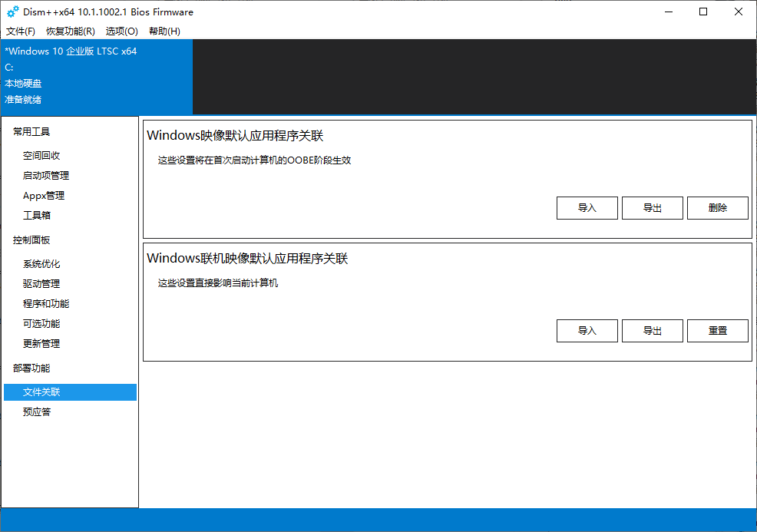Open the 帮助(H) menu
This screenshot has height=532, width=757.
click(x=164, y=31)
